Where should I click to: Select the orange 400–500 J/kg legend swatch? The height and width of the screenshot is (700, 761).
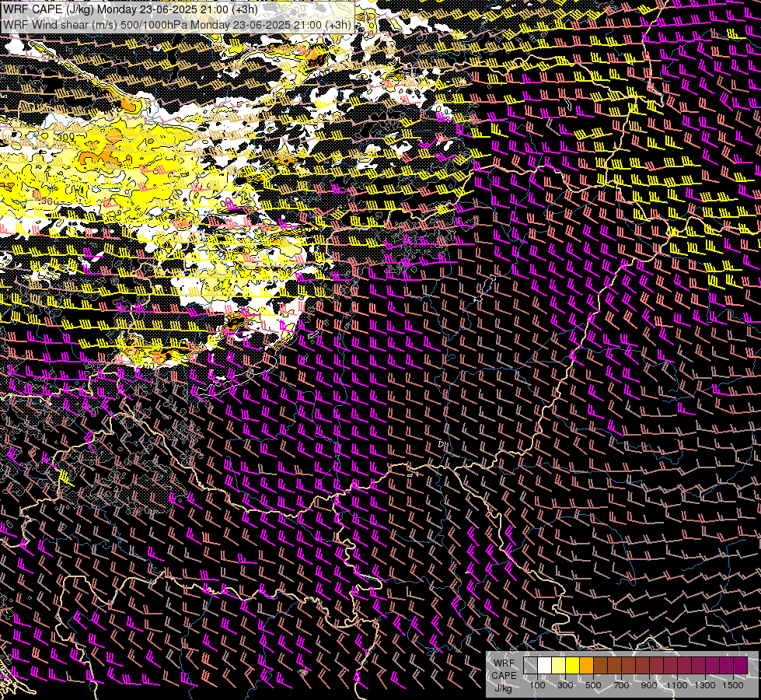point(586,666)
